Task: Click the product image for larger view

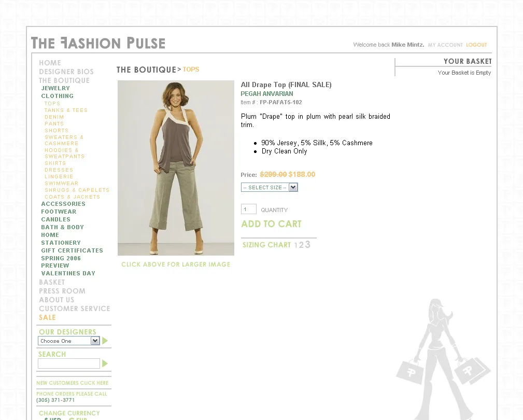Action: (176, 168)
